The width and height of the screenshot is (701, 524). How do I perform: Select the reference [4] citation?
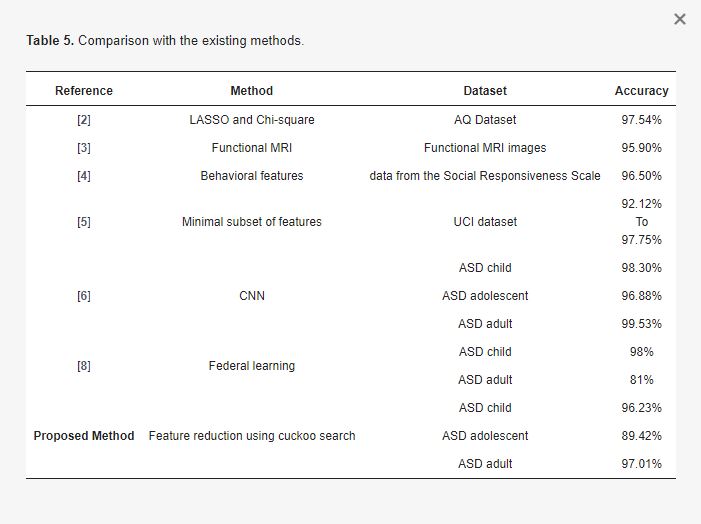tap(84, 176)
